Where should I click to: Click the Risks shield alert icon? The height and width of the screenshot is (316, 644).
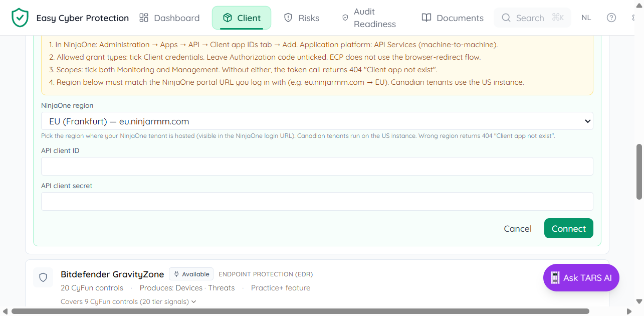[288, 18]
